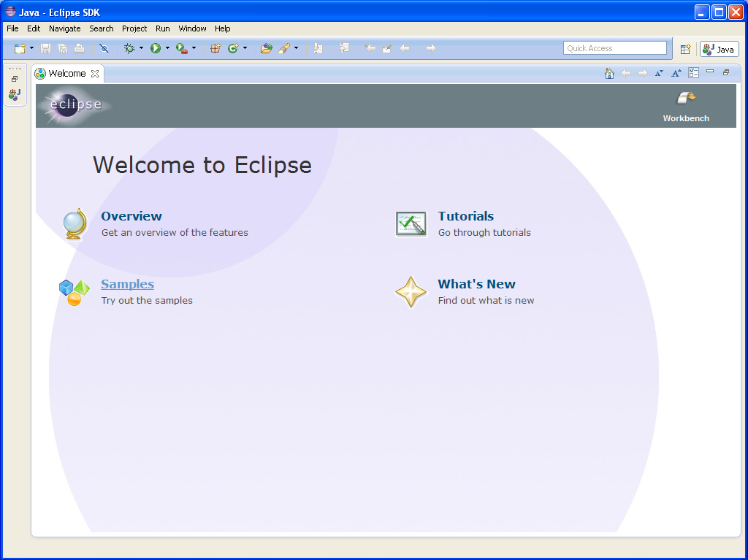The width and height of the screenshot is (748, 560).
Task: Click the main toolbar Forward arrow
Action: point(430,48)
